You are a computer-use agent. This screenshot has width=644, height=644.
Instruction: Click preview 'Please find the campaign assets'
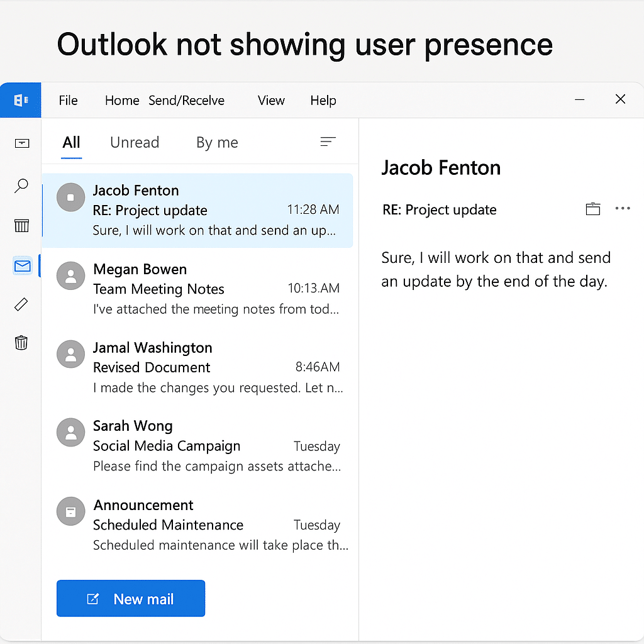pyautogui.click(x=217, y=466)
